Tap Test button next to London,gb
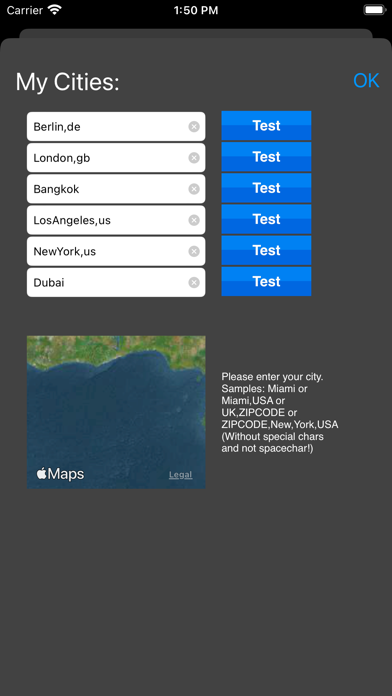392x696 pixels. point(266,157)
